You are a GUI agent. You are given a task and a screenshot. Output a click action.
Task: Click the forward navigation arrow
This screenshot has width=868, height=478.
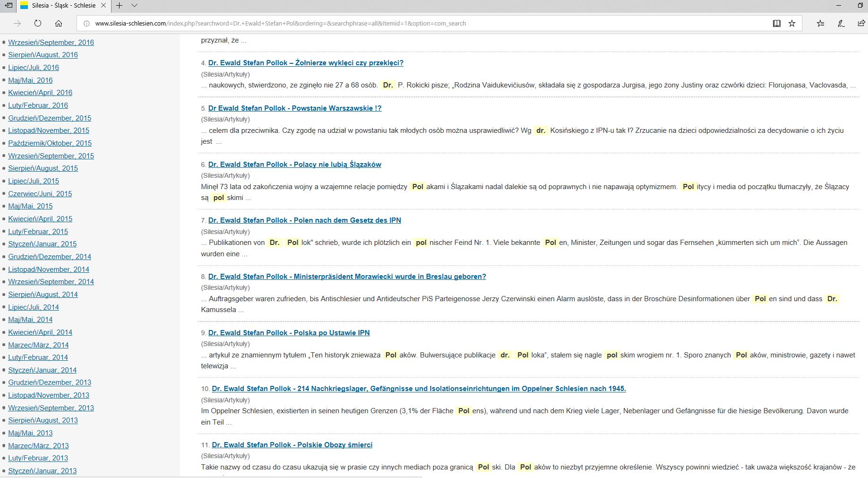[x=17, y=23]
